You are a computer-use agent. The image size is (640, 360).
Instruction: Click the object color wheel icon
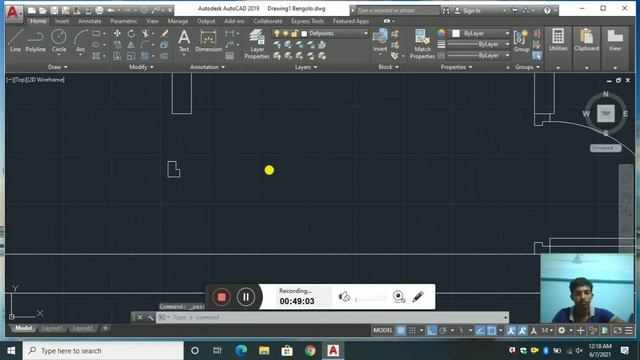pyautogui.click(x=441, y=33)
